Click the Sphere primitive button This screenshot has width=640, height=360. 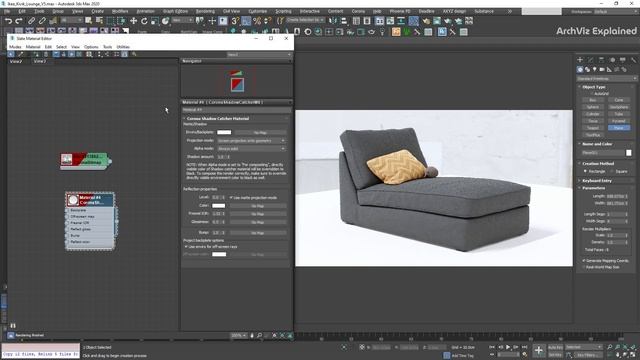pos(593,107)
